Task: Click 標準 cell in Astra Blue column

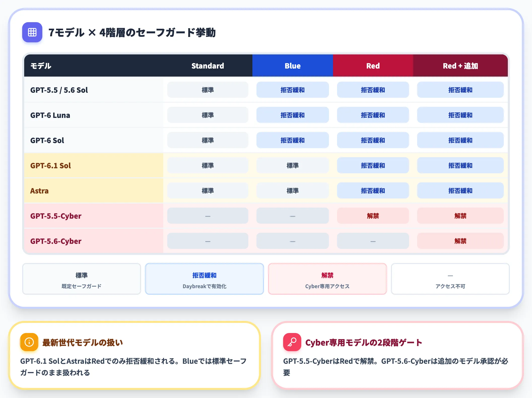Action: click(292, 190)
